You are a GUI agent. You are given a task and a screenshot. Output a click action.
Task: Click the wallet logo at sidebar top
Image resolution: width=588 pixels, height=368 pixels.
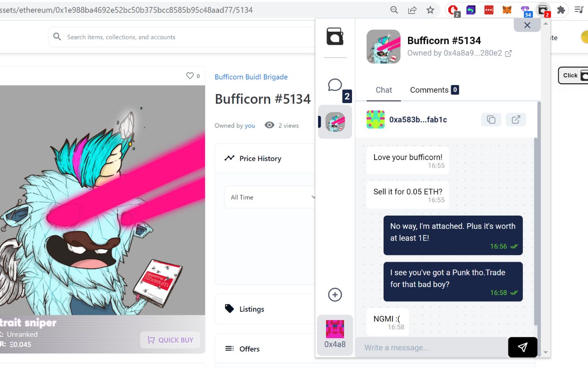tap(335, 36)
